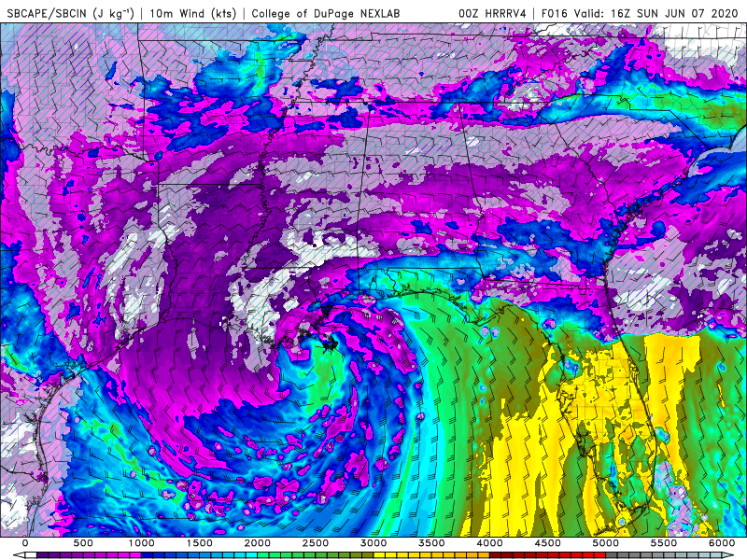Image resolution: width=747 pixels, height=560 pixels.
Task: Click the 0 value on the color scale
Action: click(x=25, y=543)
